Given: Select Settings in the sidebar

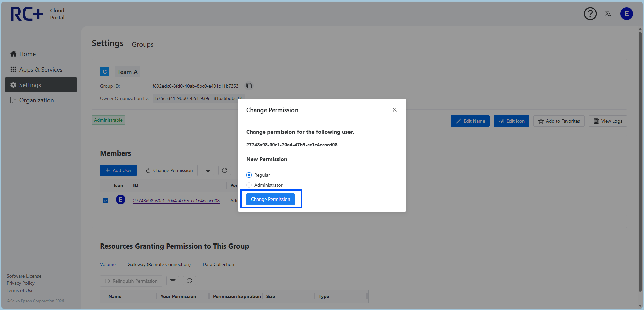Looking at the screenshot, I should tap(41, 85).
